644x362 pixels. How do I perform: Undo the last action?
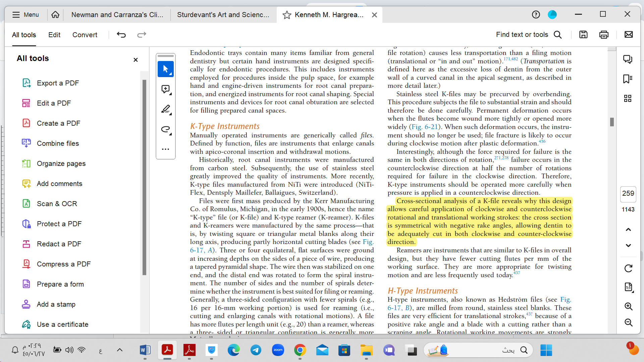pos(121,35)
